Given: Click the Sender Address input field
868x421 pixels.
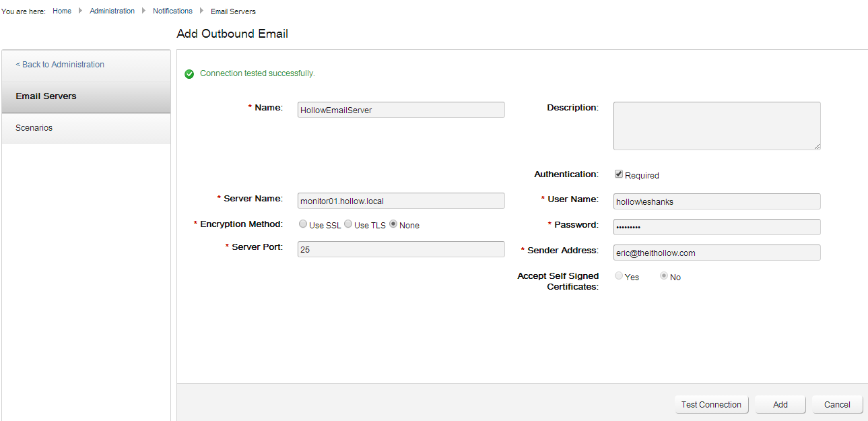Looking at the screenshot, I should (716, 253).
